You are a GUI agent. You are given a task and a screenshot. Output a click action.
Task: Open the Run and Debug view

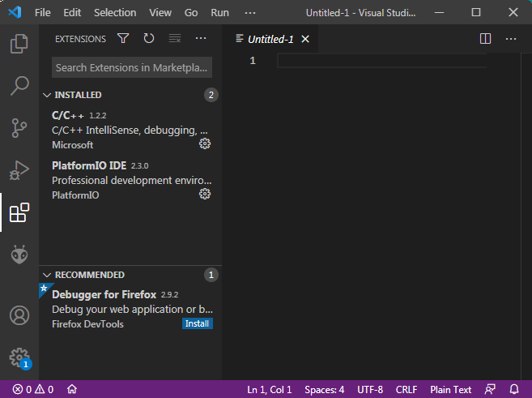(19, 169)
